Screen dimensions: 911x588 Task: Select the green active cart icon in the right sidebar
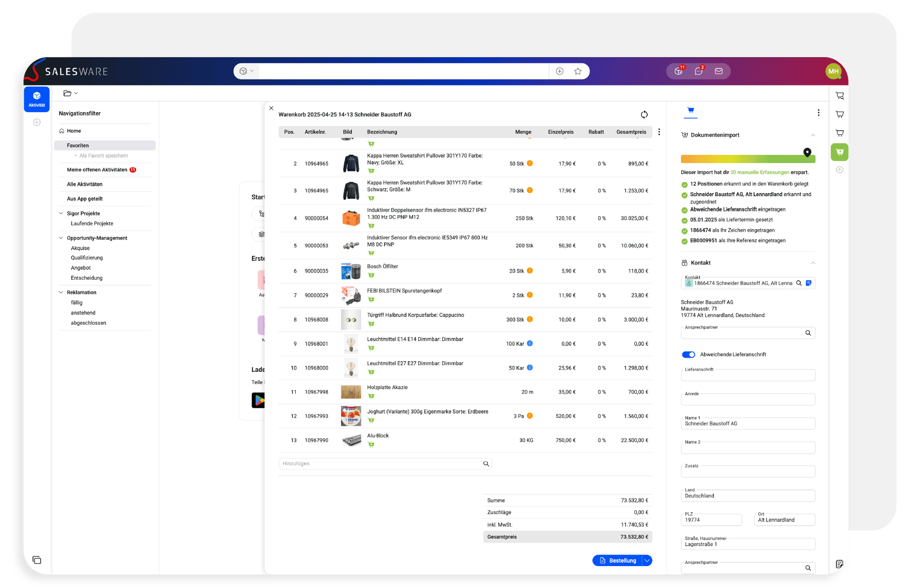tap(839, 152)
